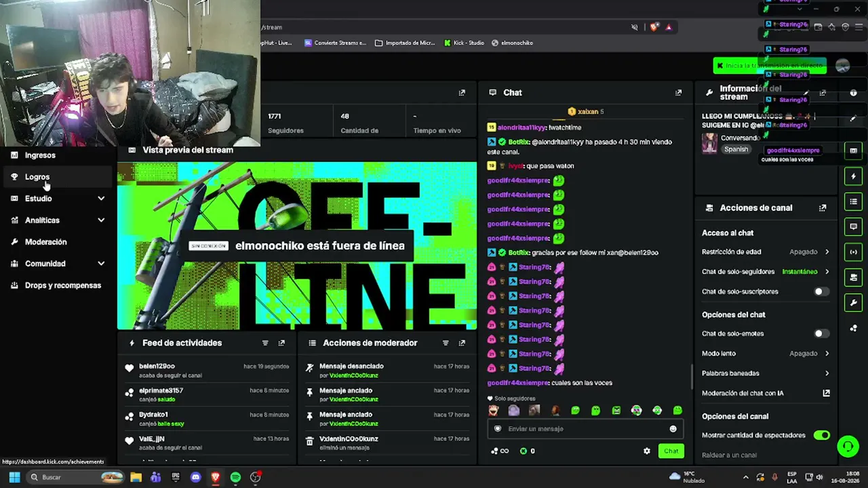The image size is (868, 488).
Task: Open the weather widget showing Nublado
Action: (688, 478)
